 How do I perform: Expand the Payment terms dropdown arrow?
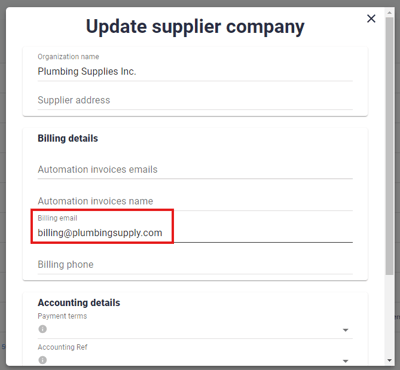[345, 330]
